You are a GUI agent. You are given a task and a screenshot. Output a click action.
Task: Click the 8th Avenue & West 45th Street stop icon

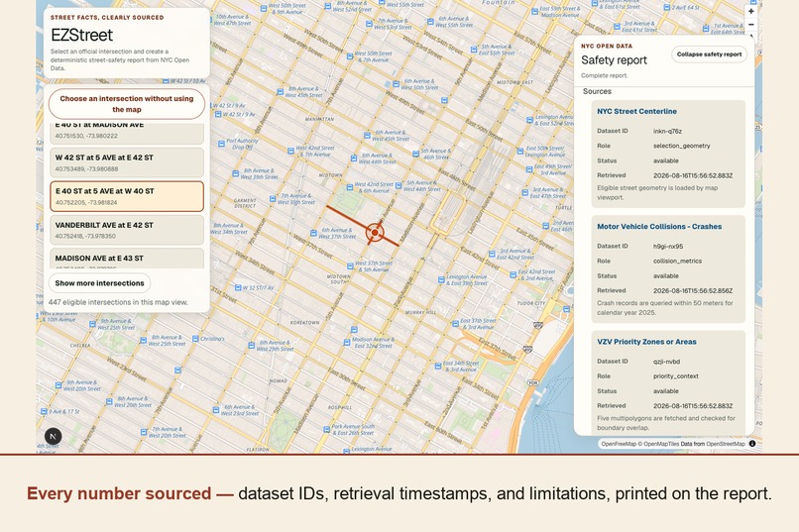[x=280, y=91]
